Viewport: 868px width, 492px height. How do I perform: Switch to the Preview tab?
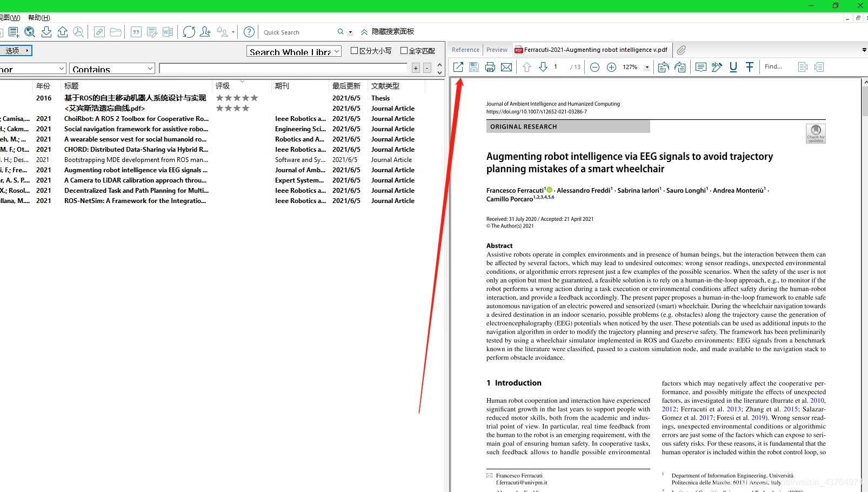(x=497, y=50)
